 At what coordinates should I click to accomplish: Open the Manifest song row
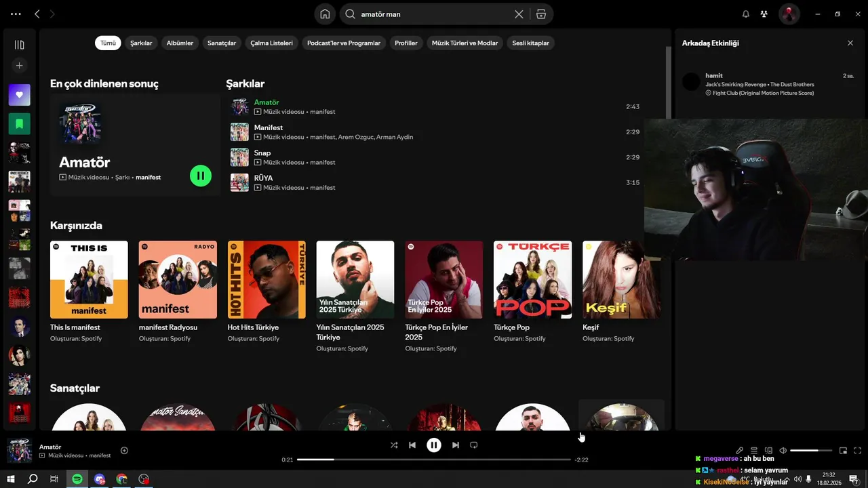435,131
